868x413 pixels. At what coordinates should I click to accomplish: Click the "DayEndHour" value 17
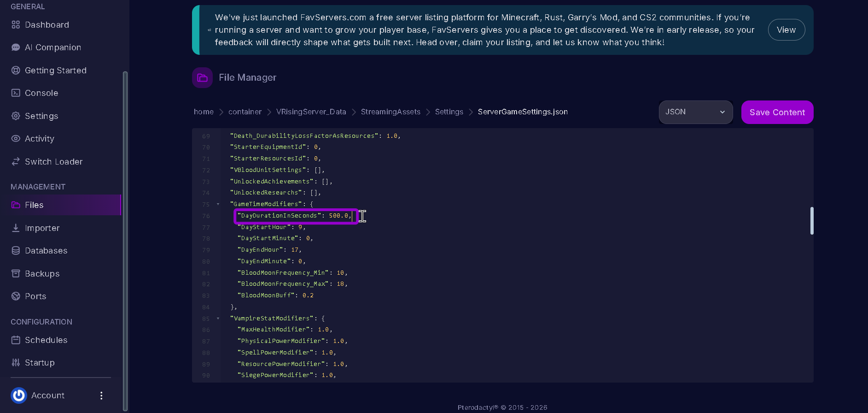click(295, 250)
